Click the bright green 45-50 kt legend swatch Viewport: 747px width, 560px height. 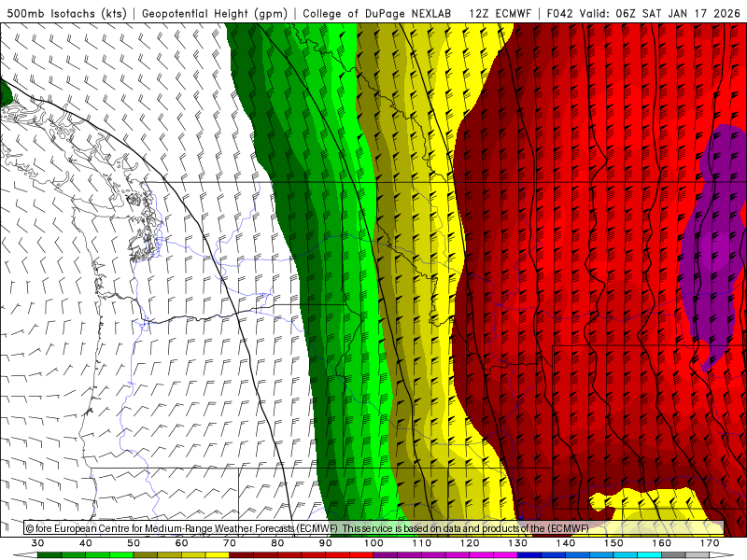(x=121, y=555)
